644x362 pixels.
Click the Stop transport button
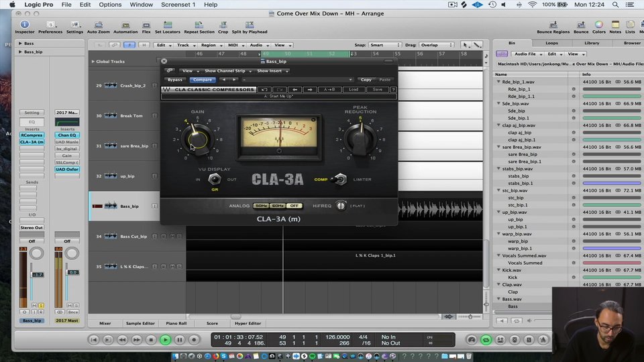tap(151, 340)
